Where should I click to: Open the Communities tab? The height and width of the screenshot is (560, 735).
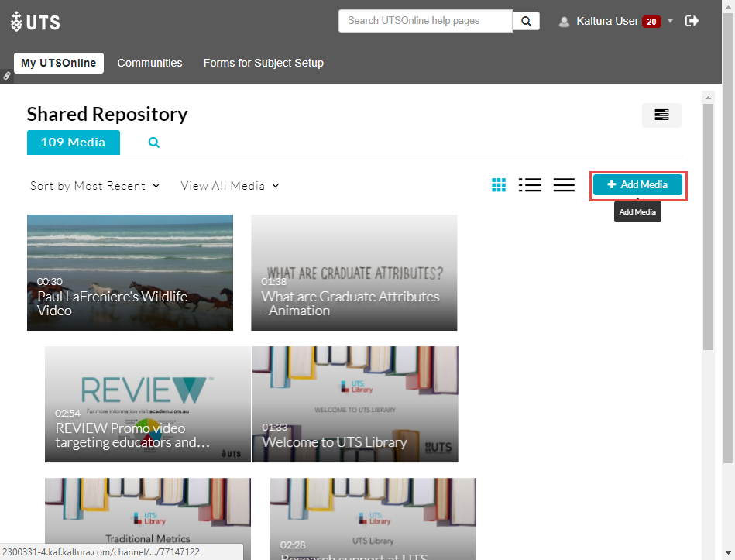tap(149, 63)
